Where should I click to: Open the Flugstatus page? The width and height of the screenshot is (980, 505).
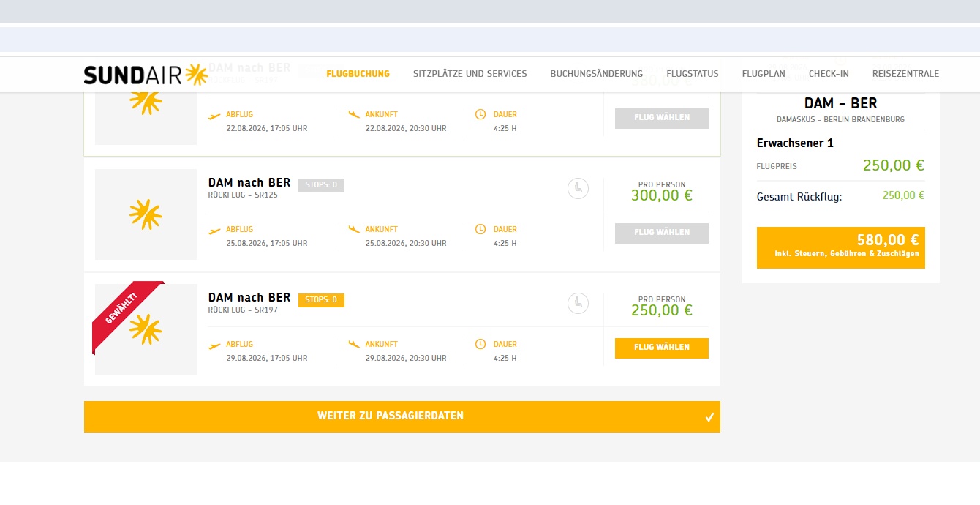pyautogui.click(x=692, y=74)
